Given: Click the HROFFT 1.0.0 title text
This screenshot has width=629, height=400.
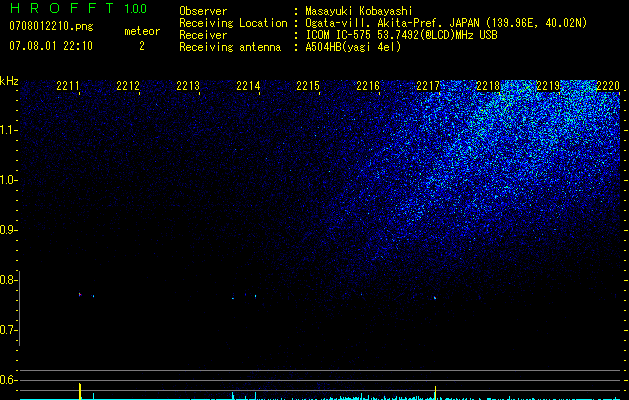Looking at the screenshot, I should click(78, 8).
